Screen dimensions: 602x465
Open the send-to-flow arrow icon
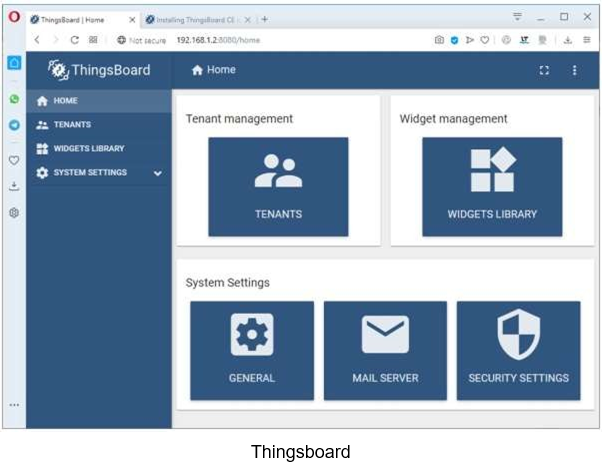[x=469, y=40]
